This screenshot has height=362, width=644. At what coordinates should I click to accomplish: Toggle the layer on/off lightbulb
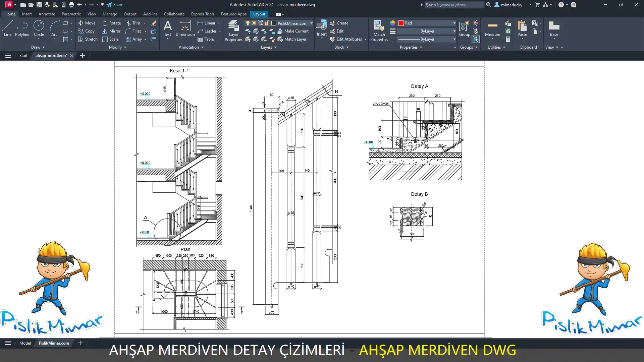coord(248,23)
